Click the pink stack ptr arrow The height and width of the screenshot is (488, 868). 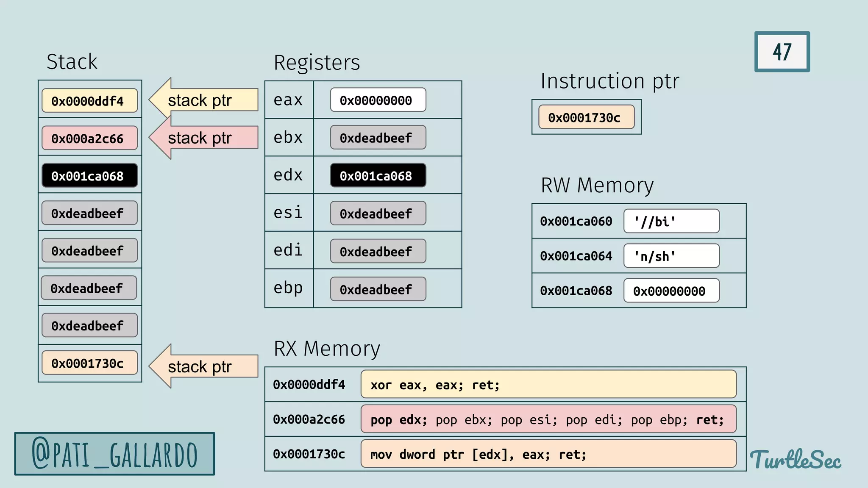pyautogui.click(x=203, y=138)
